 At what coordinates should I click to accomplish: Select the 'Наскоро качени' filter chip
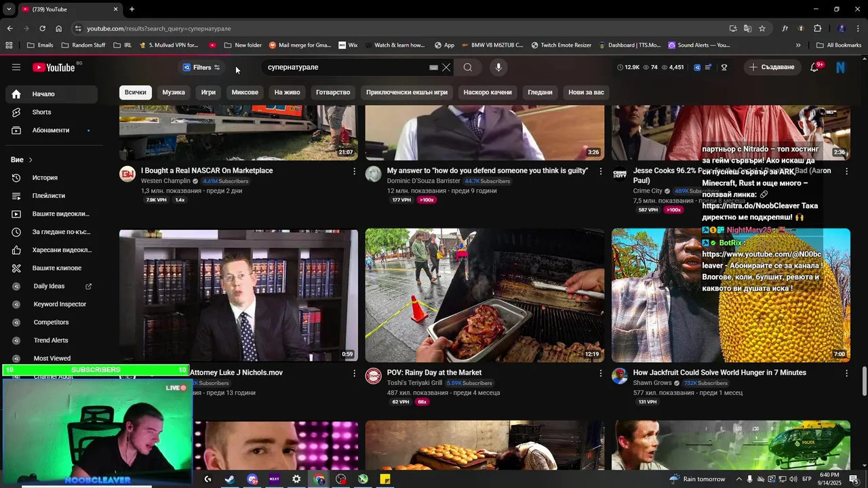click(488, 92)
